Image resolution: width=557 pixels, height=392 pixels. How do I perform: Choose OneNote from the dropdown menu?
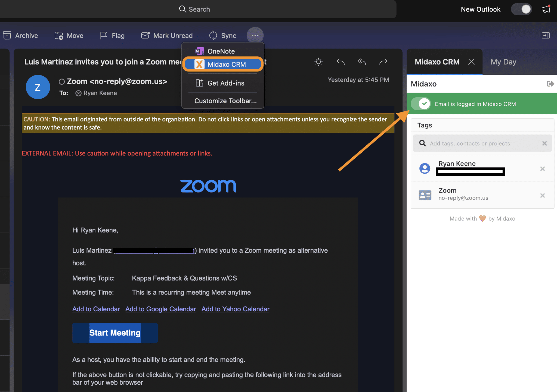click(223, 51)
